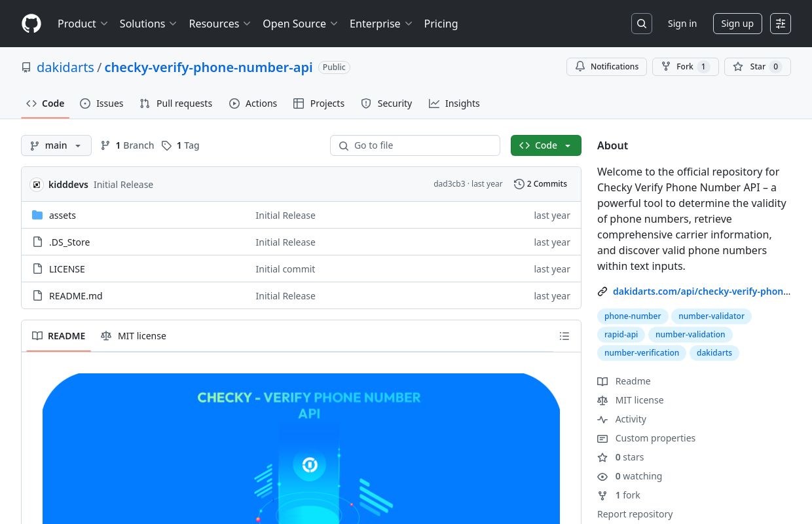The width and height of the screenshot is (812, 524).
Task: Click the search magnifier icon in header
Action: (642, 24)
